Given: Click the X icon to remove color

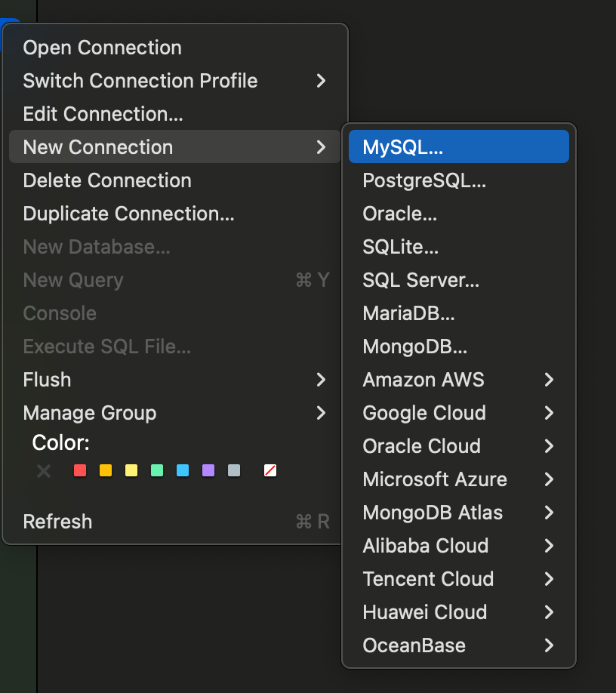Looking at the screenshot, I should coord(44,471).
